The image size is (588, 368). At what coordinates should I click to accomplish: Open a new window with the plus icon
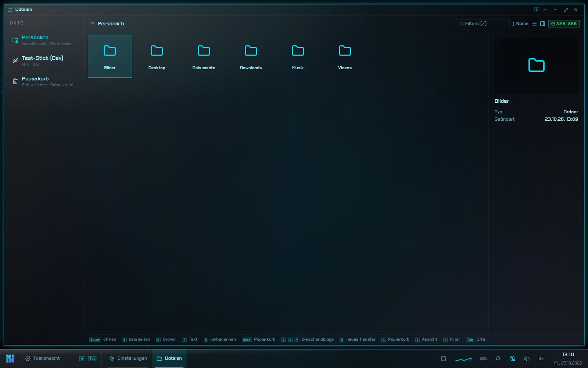(545, 10)
